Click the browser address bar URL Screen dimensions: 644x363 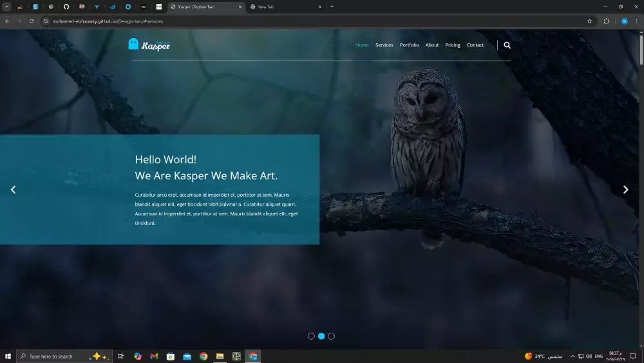click(108, 21)
